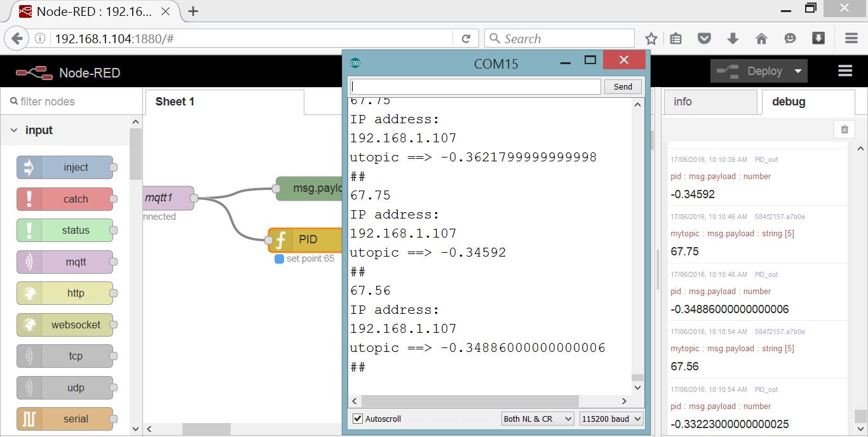This screenshot has width=868, height=437.
Task: Click the Firefox back arrow button
Action: [x=17, y=38]
